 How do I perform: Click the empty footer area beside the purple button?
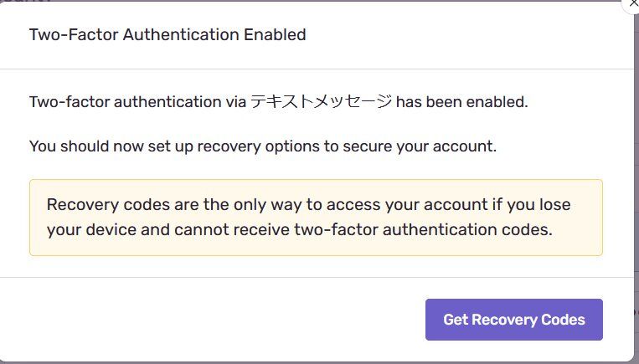(209, 320)
